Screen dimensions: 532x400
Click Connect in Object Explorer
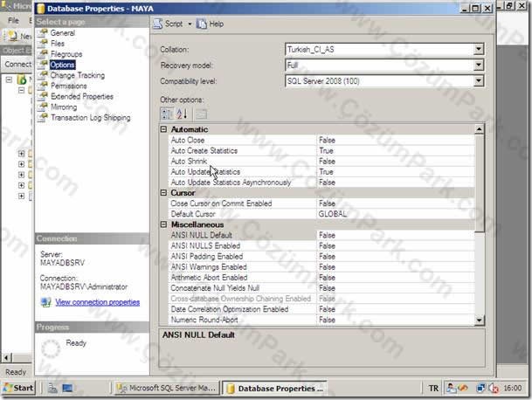(x=17, y=64)
